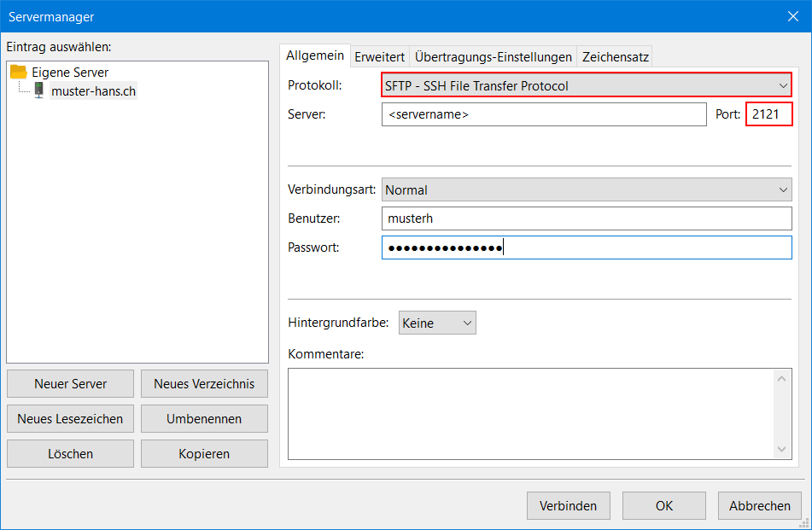Switch to the Erweitert tab
812x530 pixels.
[379, 57]
